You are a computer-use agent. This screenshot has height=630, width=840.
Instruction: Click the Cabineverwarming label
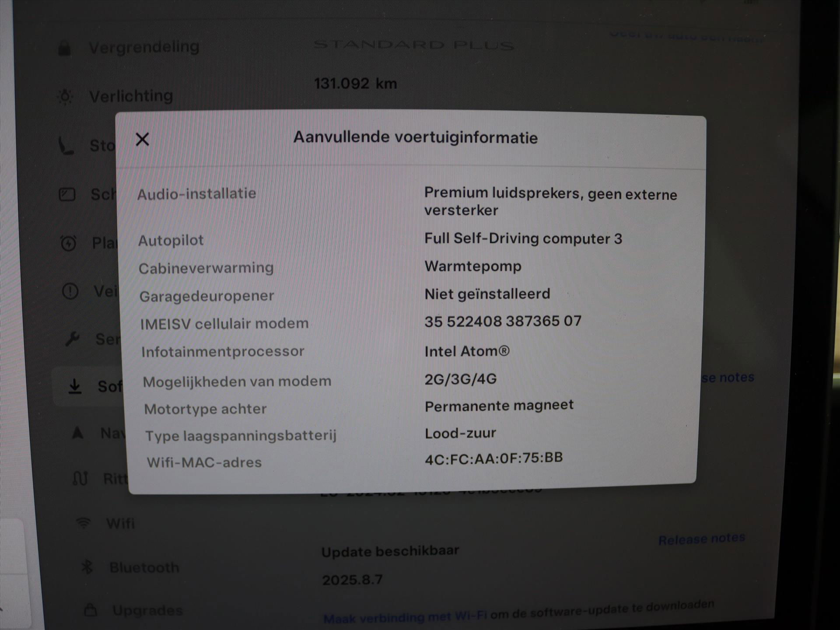(x=206, y=268)
